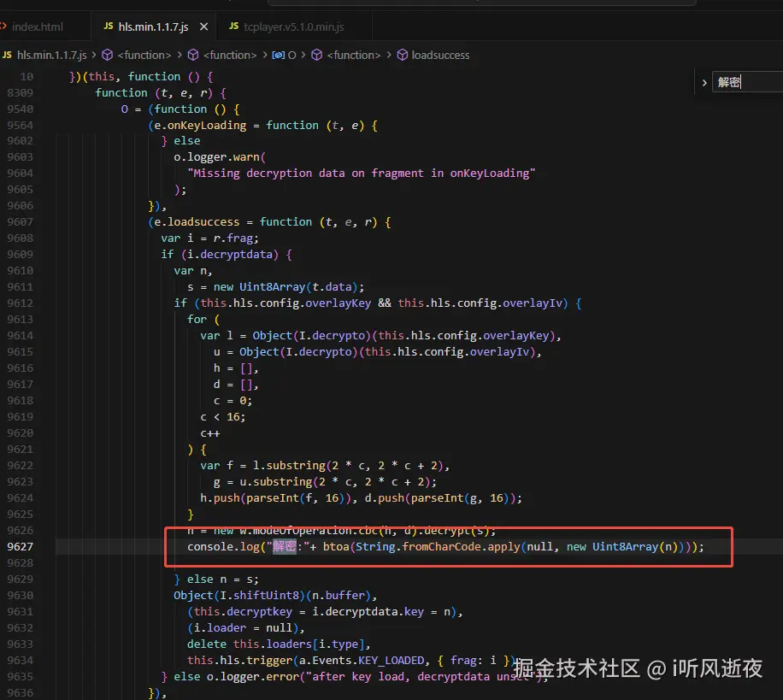Click the find input containing 解密
The height and width of the screenshot is (700, 783).
point(747,82)
